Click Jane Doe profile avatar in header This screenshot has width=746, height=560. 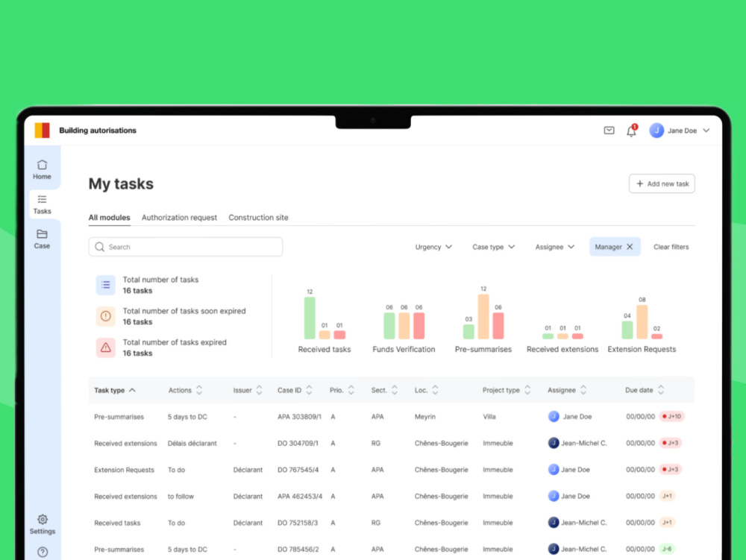[656, 130]
